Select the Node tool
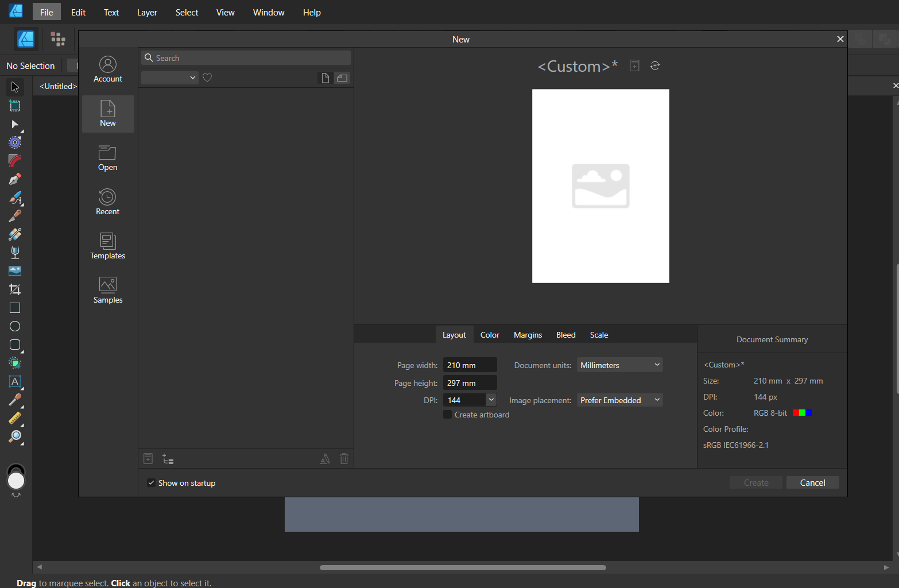 pyautogui.click(x=15, y=125)
